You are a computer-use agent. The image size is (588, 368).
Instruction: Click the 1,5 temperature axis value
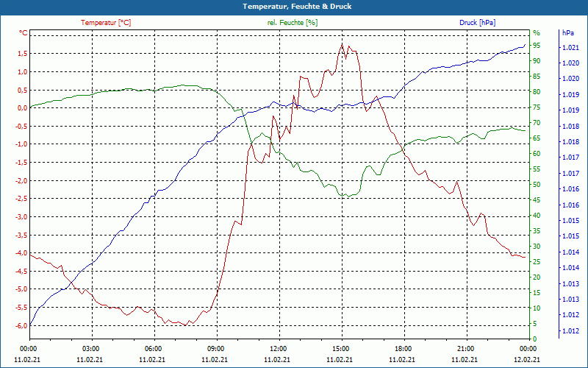[x=22, y=53]
